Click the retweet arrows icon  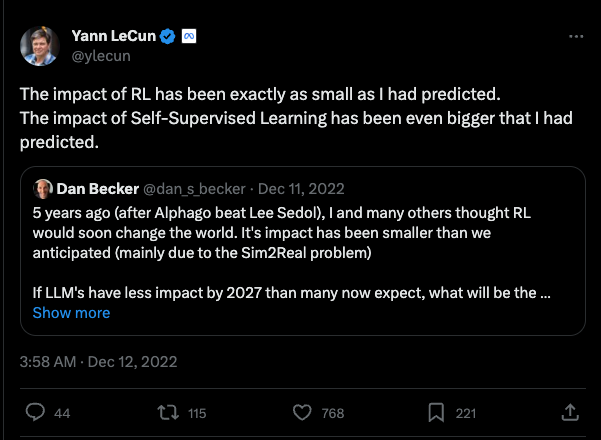168,413
